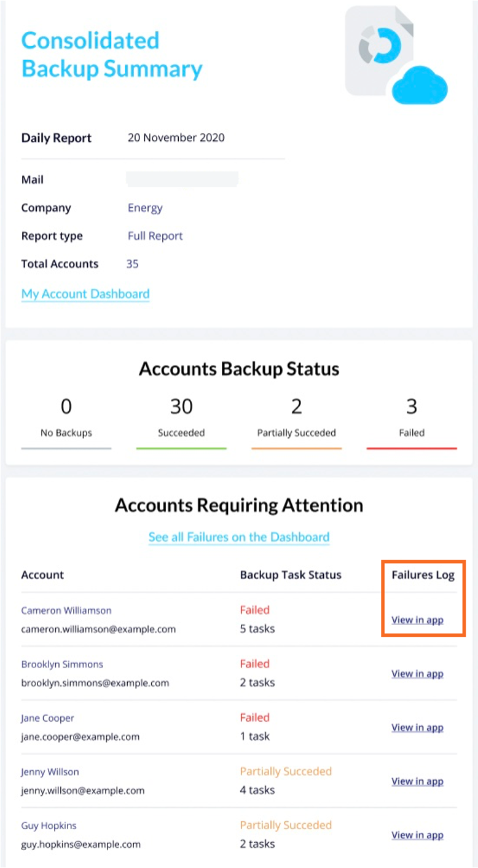
Task: View Jenny Willson failures in app
Action: (x=417, y=781)
